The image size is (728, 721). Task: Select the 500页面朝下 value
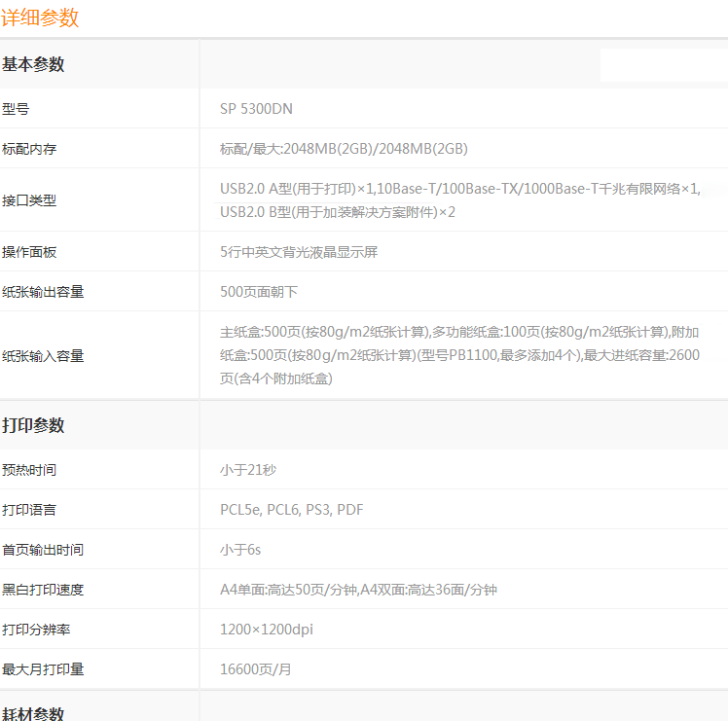point(259,292)
